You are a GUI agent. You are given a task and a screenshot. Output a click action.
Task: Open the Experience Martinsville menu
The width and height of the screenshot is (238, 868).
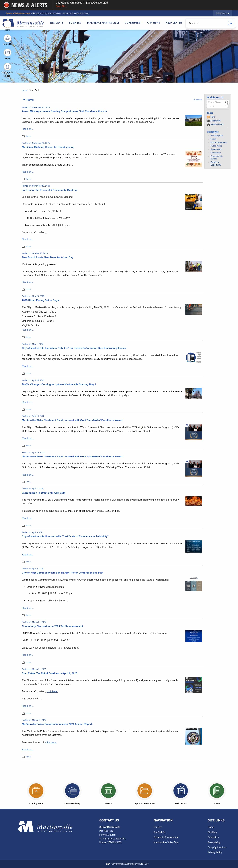pyautogui.click(x=103, y=23)
